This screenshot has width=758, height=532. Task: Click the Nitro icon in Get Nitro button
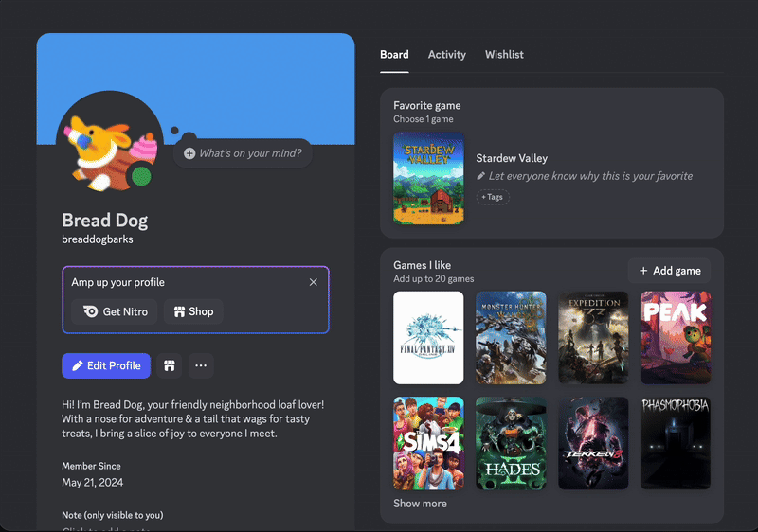(90, 311)
